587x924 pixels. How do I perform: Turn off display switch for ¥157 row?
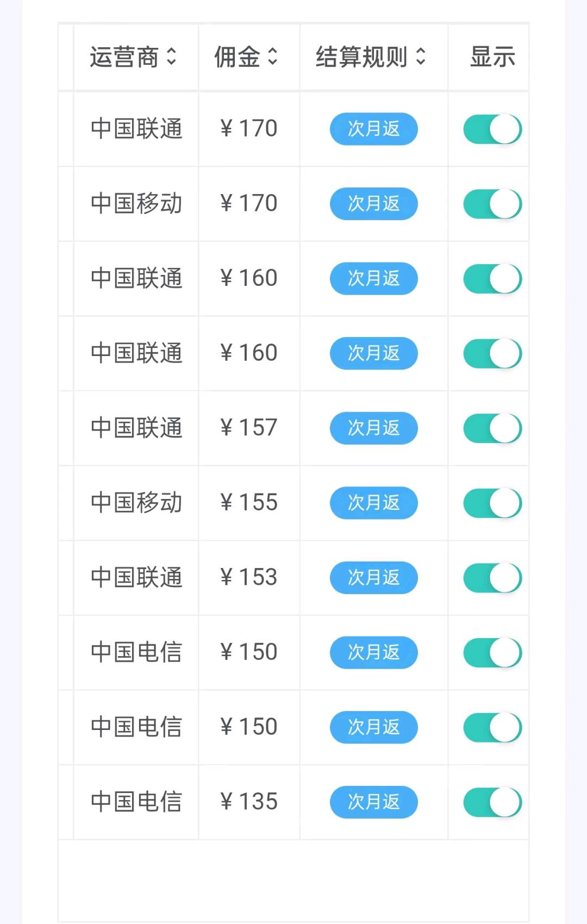492,428
